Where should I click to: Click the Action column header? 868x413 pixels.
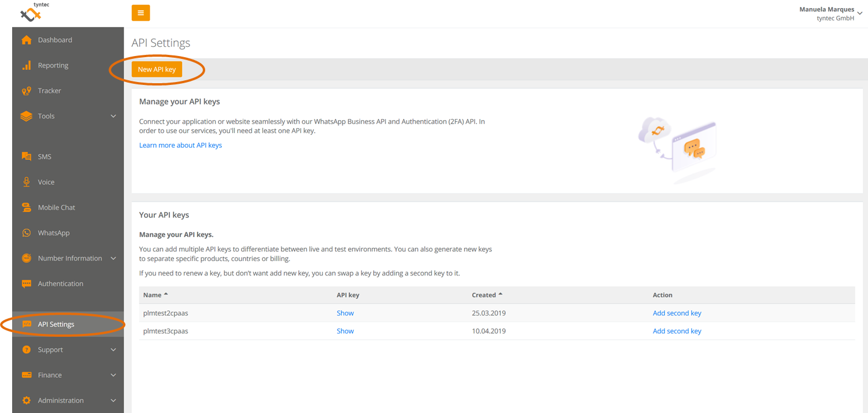tap(662, 295)
